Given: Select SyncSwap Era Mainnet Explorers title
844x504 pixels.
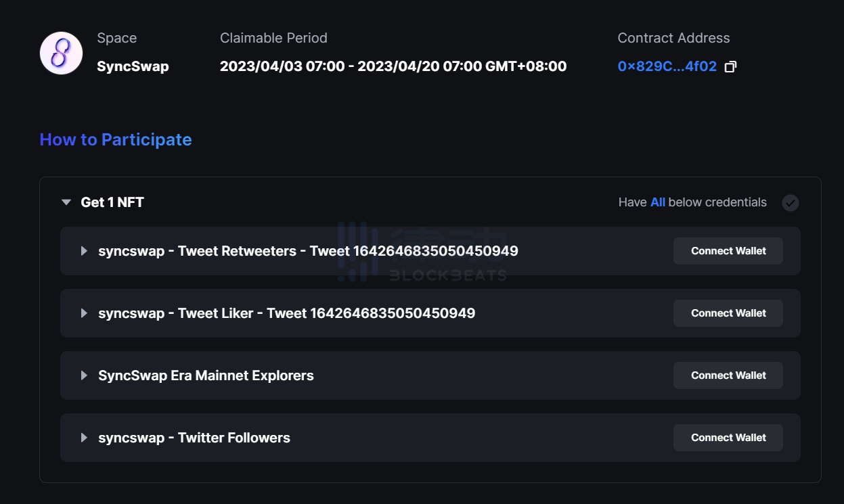Looking at the screenshot, I should click(206, 375).
